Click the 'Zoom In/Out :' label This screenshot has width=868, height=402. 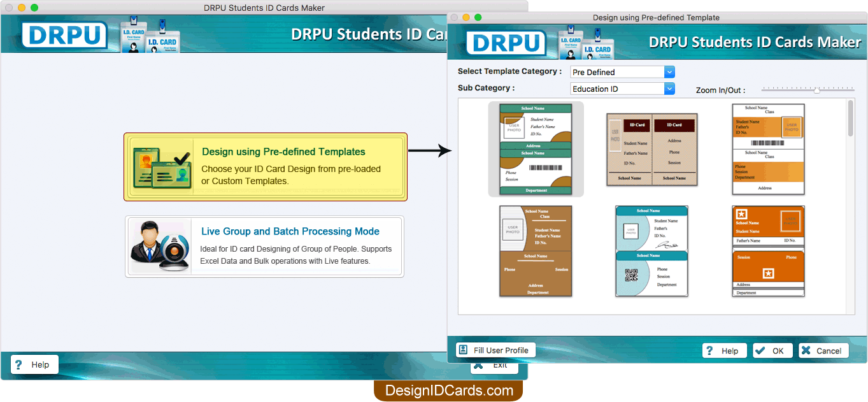(x=720, y=90)
